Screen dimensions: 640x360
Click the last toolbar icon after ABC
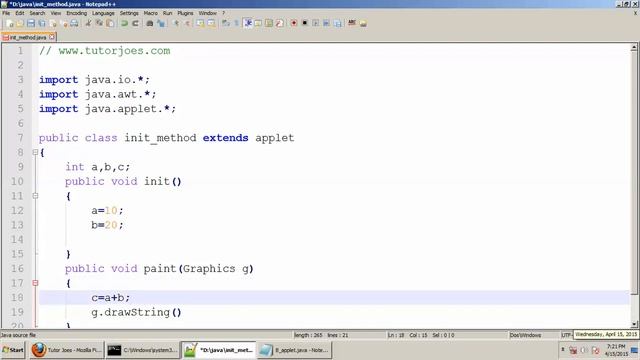click(x=363, y=23)
